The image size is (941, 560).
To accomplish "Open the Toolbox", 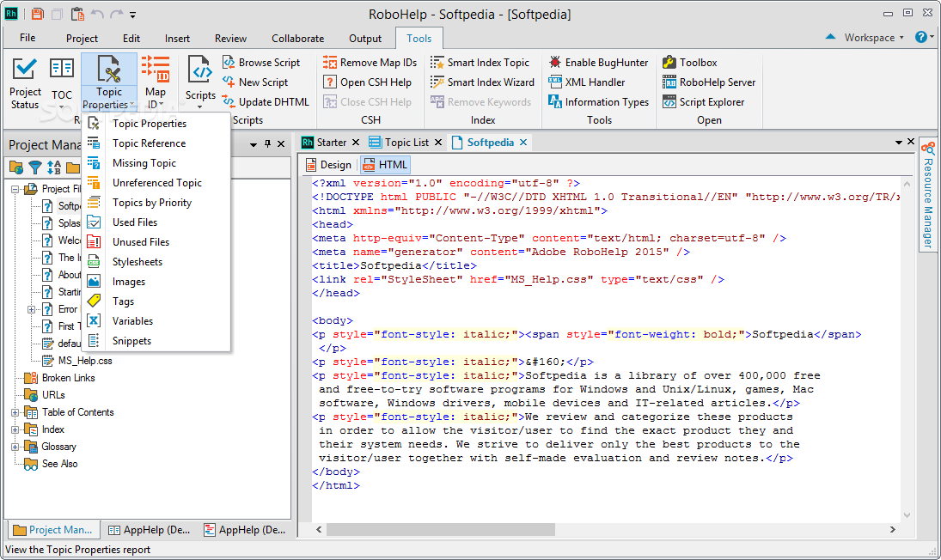I will (689, 63).
